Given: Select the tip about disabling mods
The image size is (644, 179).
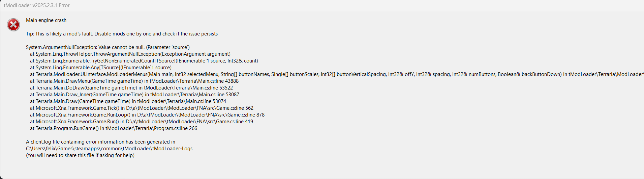Looking at the screenshot, I should pyautogui.click(x=122, y=34).
